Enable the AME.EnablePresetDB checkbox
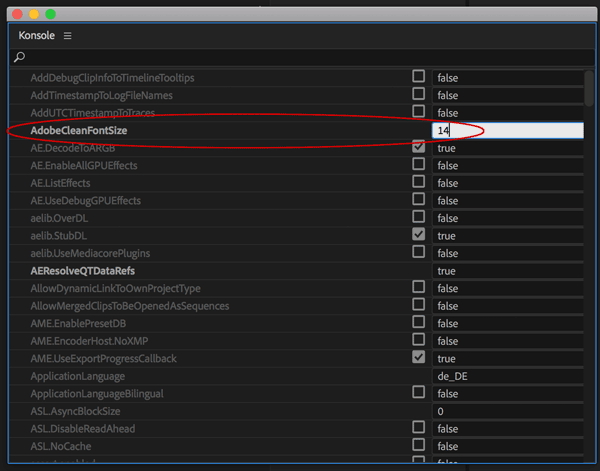The width and height of the screenshot is (600, 471). coord(418,323)
